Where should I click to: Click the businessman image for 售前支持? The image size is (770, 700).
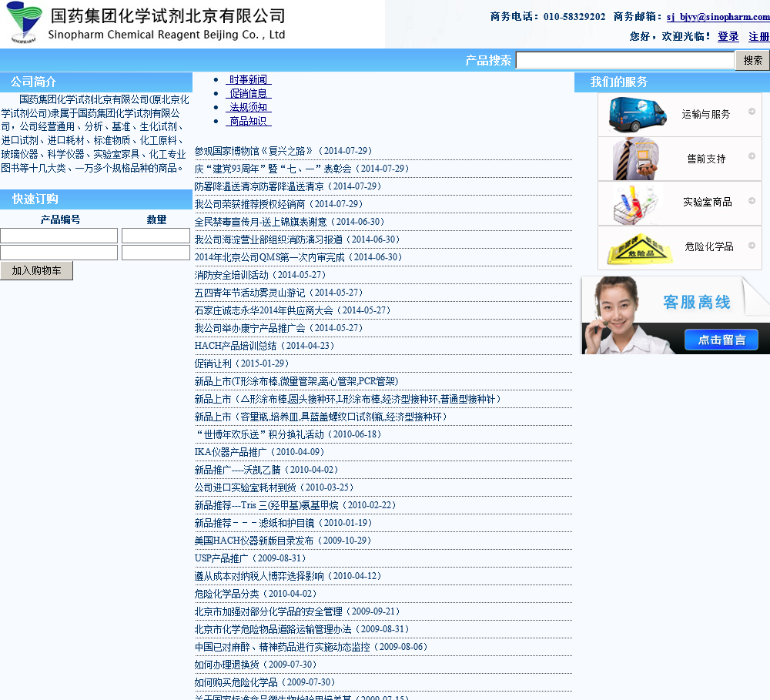pyautogui.click(x=635, y=159)
